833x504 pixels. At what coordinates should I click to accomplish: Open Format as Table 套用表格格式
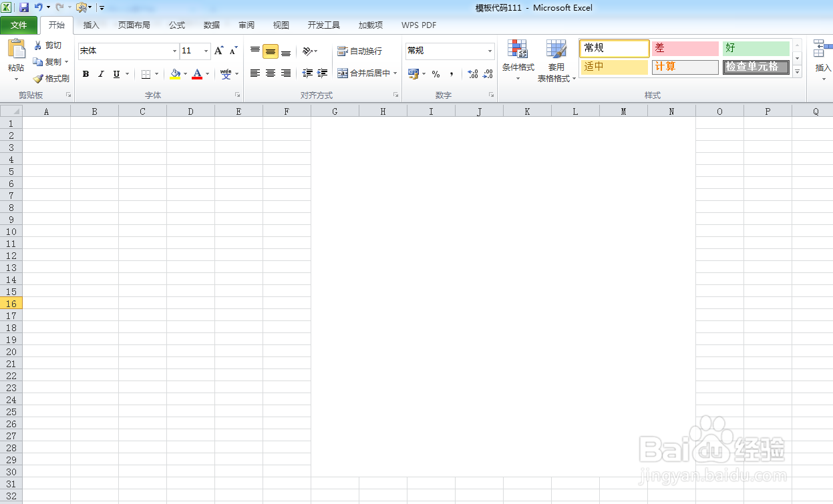(556, 60)
